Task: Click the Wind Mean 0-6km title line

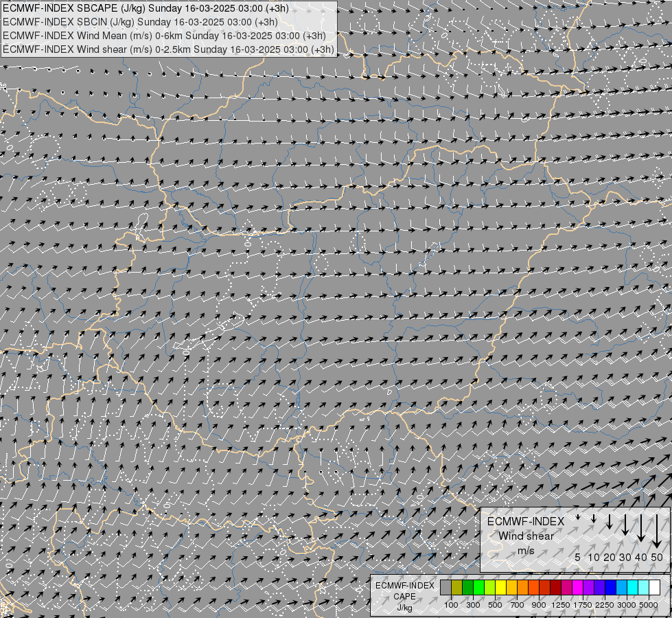Action: tap(164, 36)
